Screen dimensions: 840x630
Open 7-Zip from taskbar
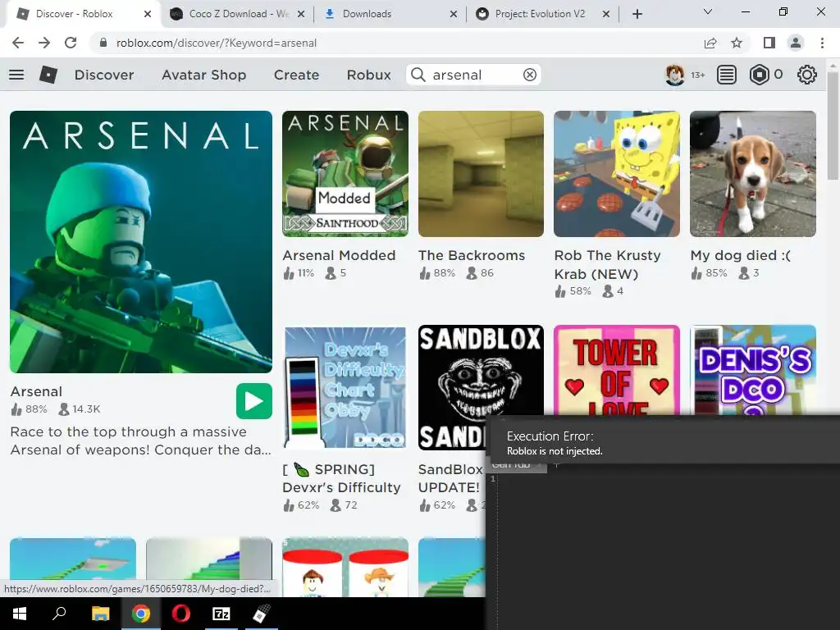[x=221, y=614]
